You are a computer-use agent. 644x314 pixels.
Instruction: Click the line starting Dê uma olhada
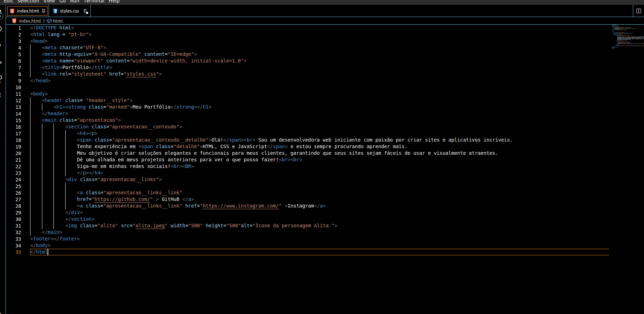coord(189,160)
